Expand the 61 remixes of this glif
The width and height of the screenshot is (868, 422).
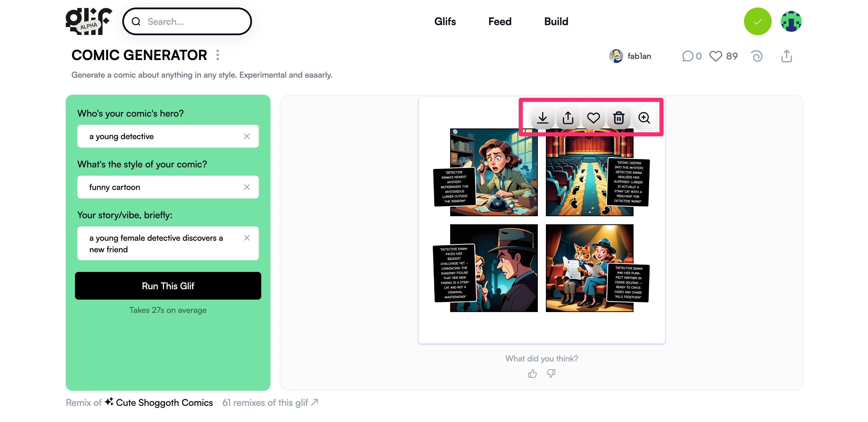(270, 402)
